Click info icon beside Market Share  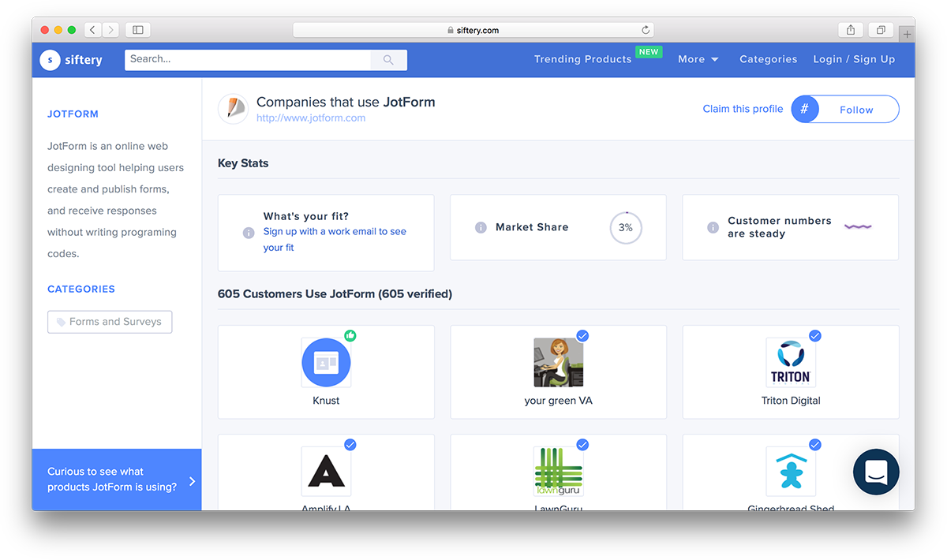(481, 227)
